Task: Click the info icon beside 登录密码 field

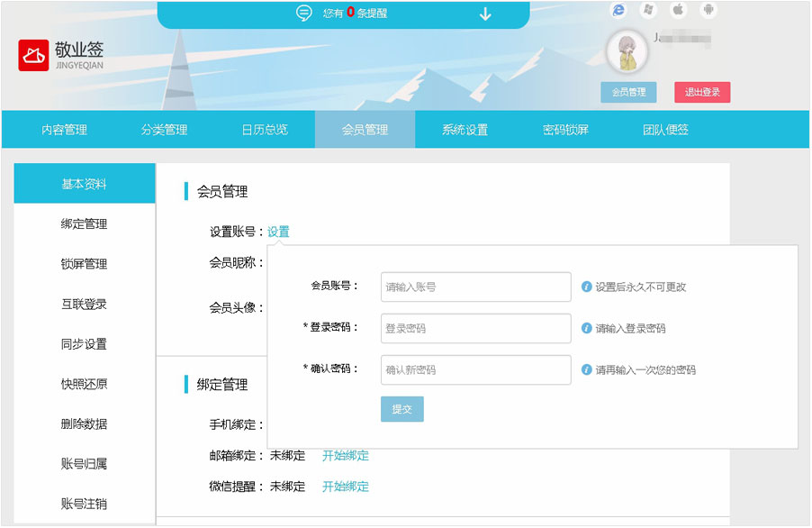Action: (586, 329)
